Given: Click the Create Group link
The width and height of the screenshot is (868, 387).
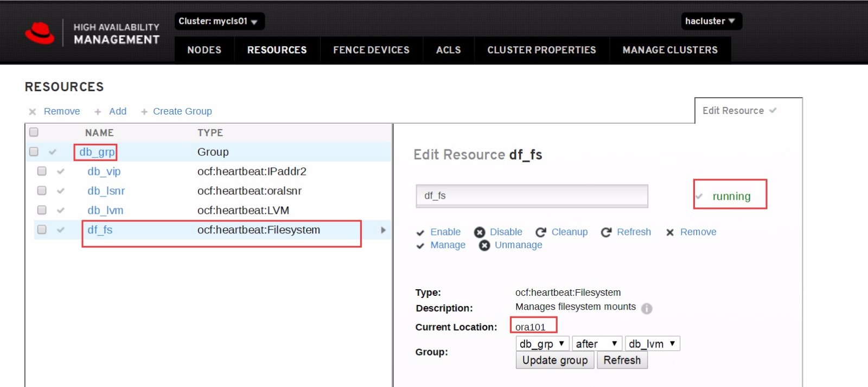Looking at the screenshot, I should [182, 111].
